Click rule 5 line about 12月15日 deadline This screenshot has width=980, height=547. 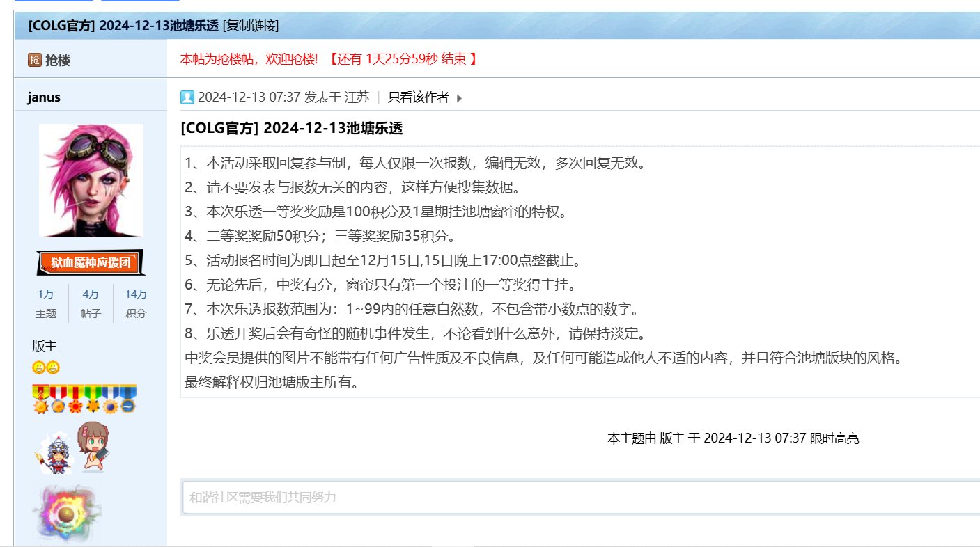[383, 260]
